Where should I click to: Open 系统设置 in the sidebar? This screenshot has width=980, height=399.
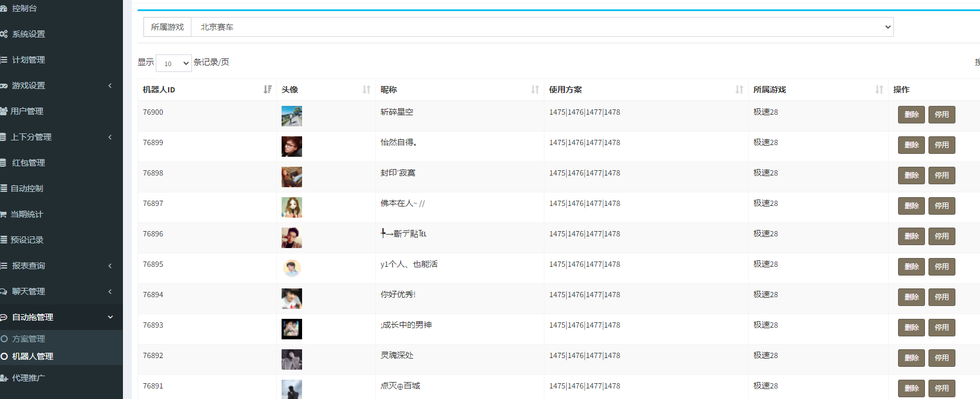(x=28, y=34)
